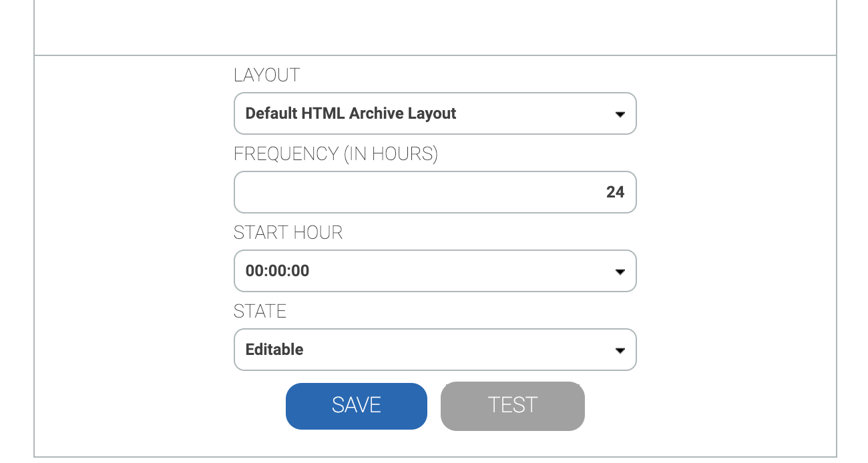Click the SAVE button
The height and width of the screenshot is (463, 868).
click(356, 406)
